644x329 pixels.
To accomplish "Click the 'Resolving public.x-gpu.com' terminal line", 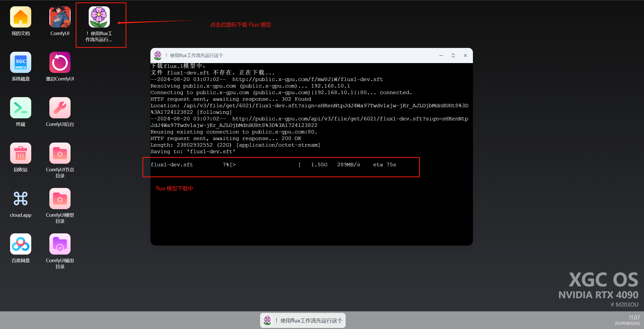I will click(x=250, y=86).
